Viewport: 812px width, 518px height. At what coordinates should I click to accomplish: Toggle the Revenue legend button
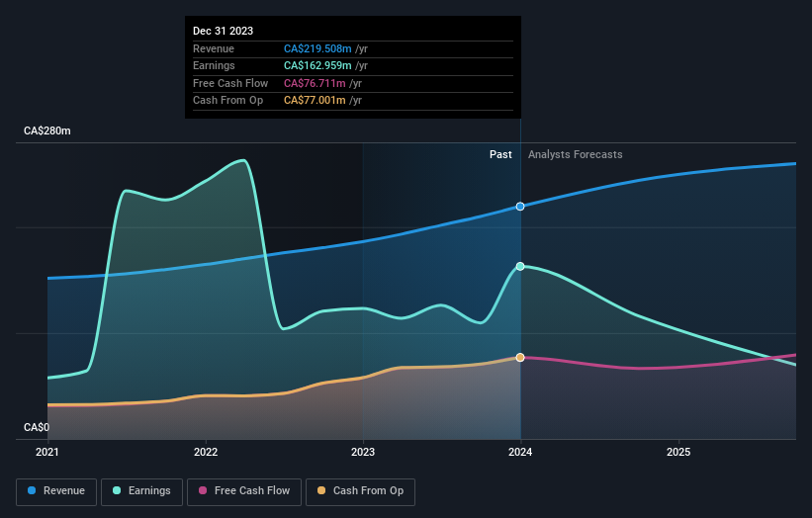(x=56, y=491)
